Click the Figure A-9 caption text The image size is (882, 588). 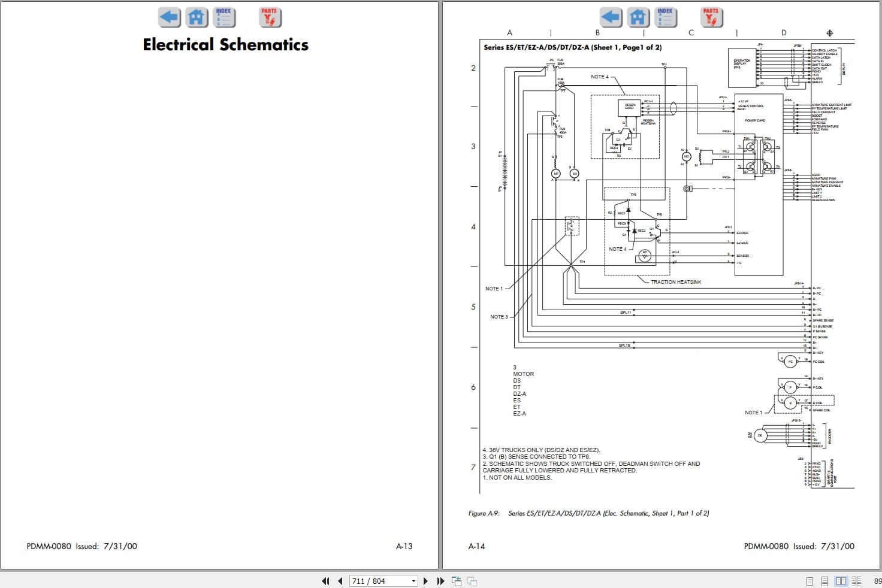click(x=588, y=513)
